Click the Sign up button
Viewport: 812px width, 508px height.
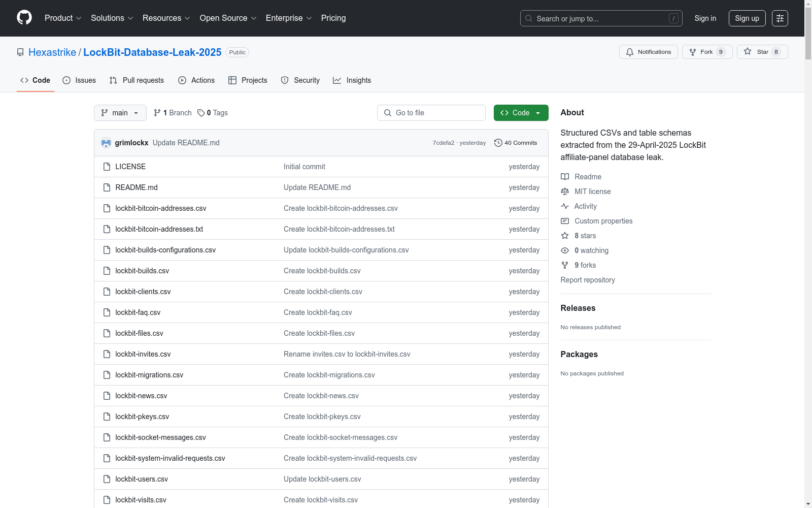point(747,18)
